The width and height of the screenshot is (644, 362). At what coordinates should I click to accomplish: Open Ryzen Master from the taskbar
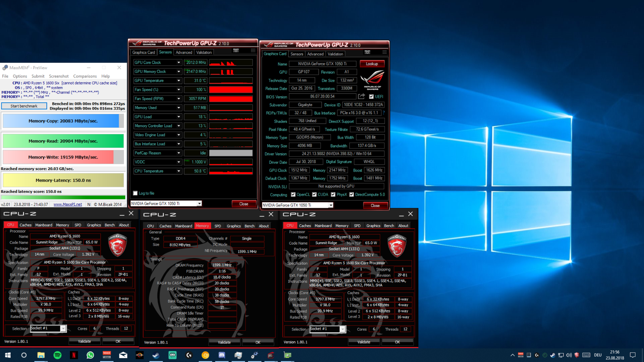click(140, 355)
